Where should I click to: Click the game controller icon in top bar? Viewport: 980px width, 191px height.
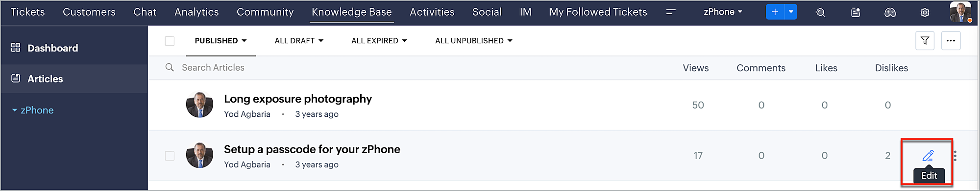coord(890,12)
